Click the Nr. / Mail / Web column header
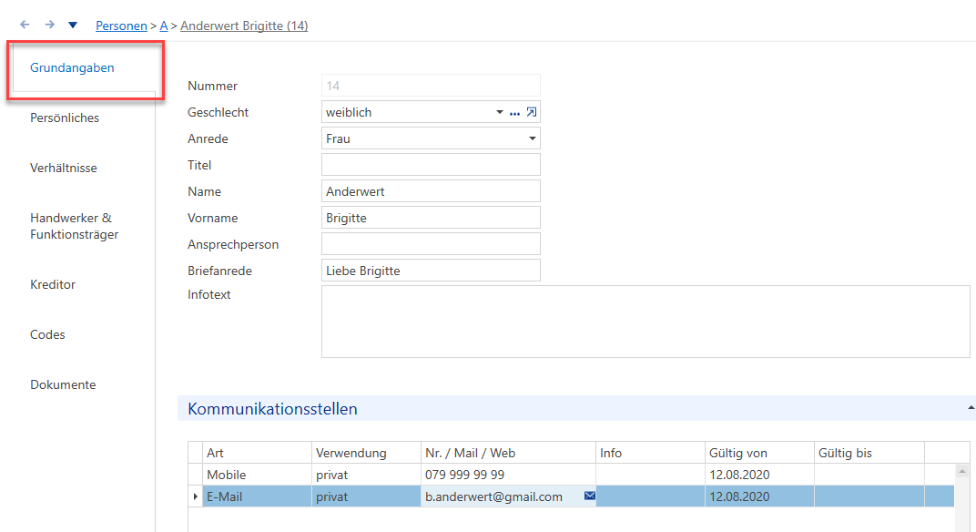This screenshot has height=532, width=976. click(x=508, y=453)
